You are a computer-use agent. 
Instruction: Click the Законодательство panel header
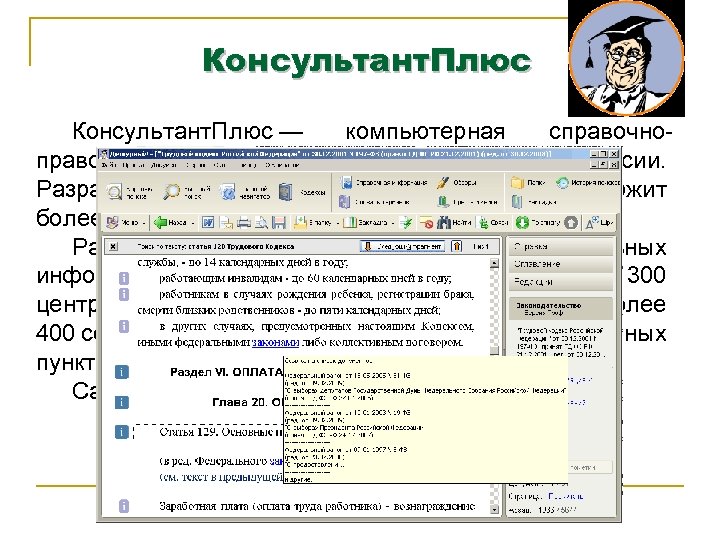point(560,309)
